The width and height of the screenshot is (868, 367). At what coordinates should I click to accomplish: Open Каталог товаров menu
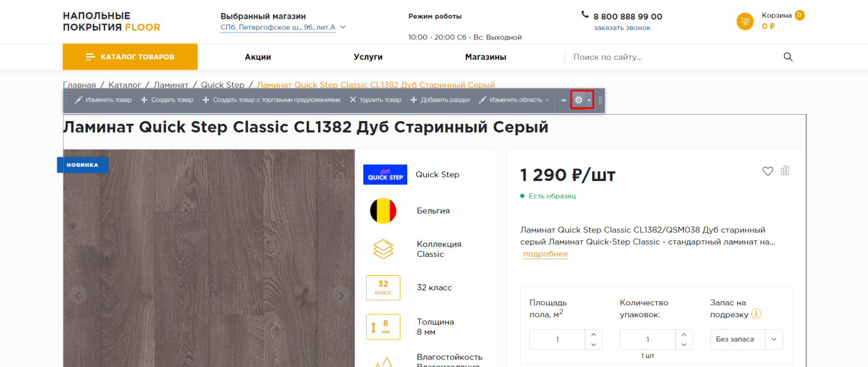[130, 57]
